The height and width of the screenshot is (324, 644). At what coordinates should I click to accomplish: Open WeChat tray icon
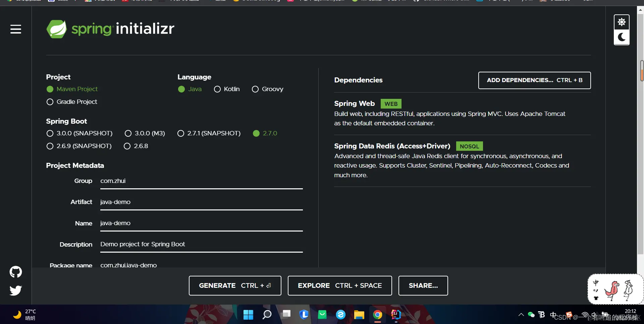pyautogui.click(x=531, y=315)
